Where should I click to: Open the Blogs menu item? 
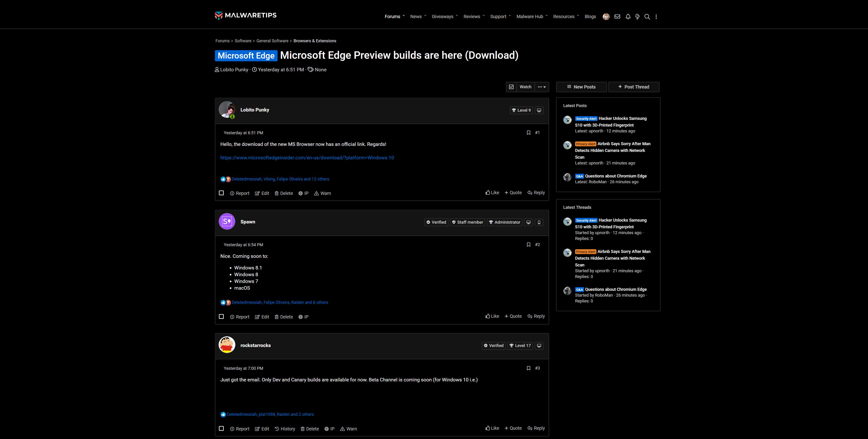tap(590, 16)
